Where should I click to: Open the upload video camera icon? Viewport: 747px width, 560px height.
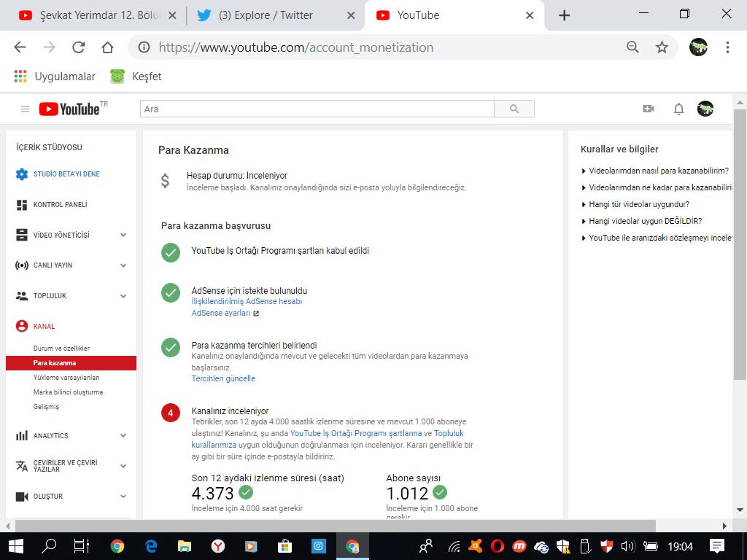tap(649, 109)
